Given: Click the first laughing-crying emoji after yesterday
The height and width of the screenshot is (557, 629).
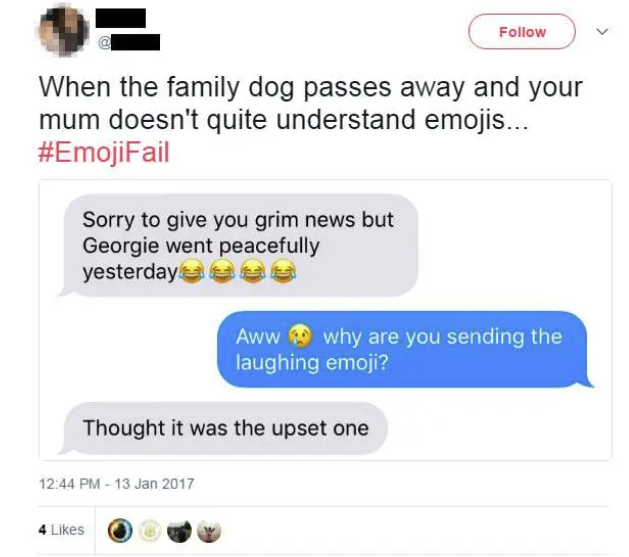Looking at the screenshot, I should pos(191,271).
